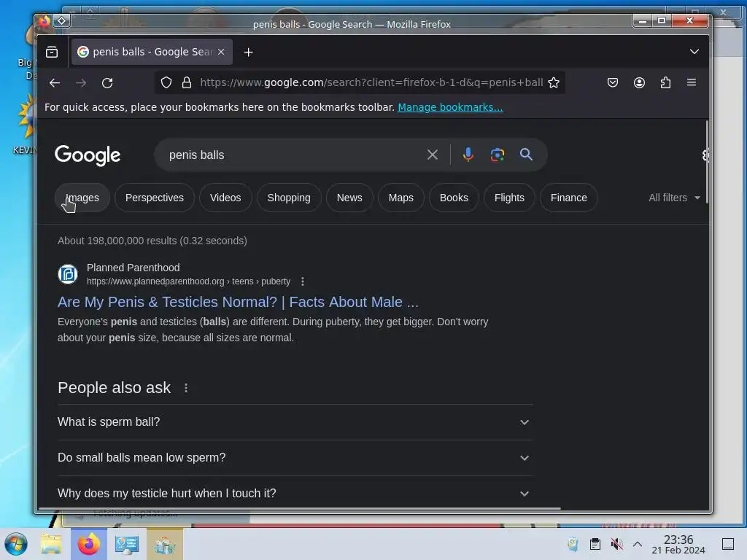The height and width of the screenshot is (560, 747).
Task: Show hidden tray icons with up chevron
Action: pos(638,544)
